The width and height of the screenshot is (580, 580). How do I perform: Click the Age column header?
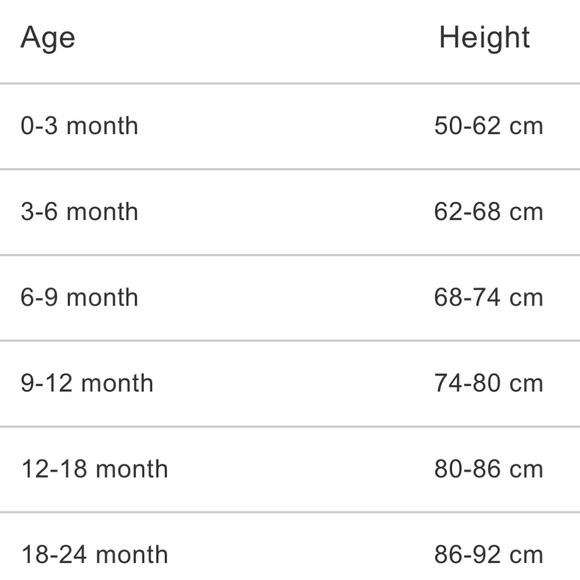48,38
